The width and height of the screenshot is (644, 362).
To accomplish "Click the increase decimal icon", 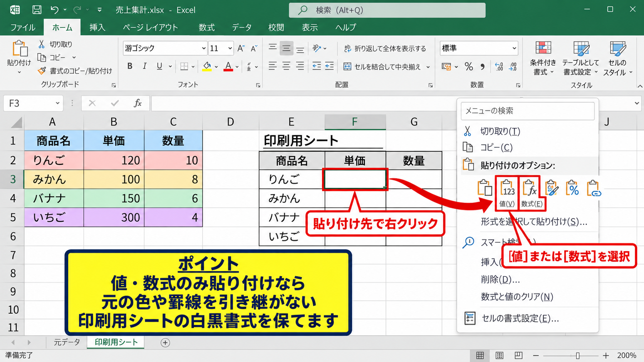I will 499,67.
